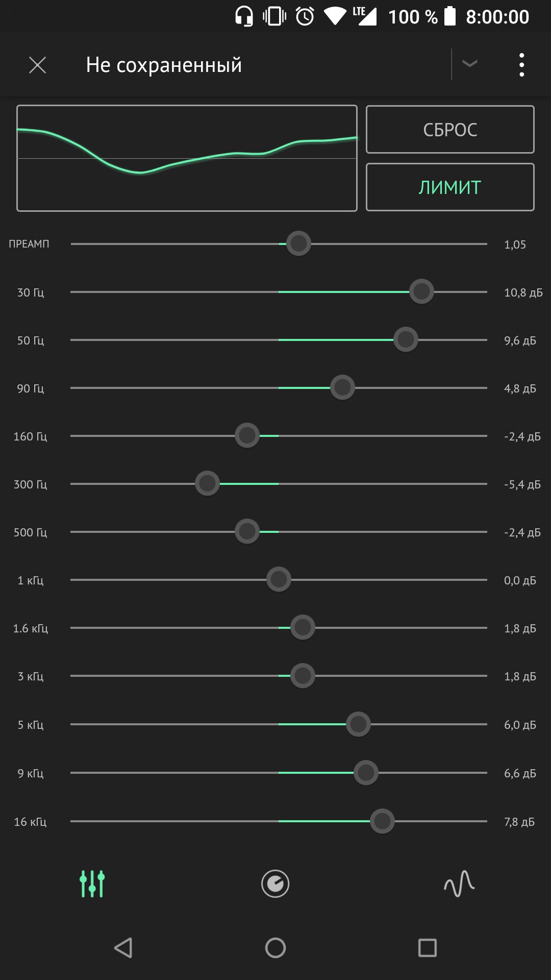Close the equalizer with the X icon
This screenshot has width=551, height=980.
(x=37, y=65)
